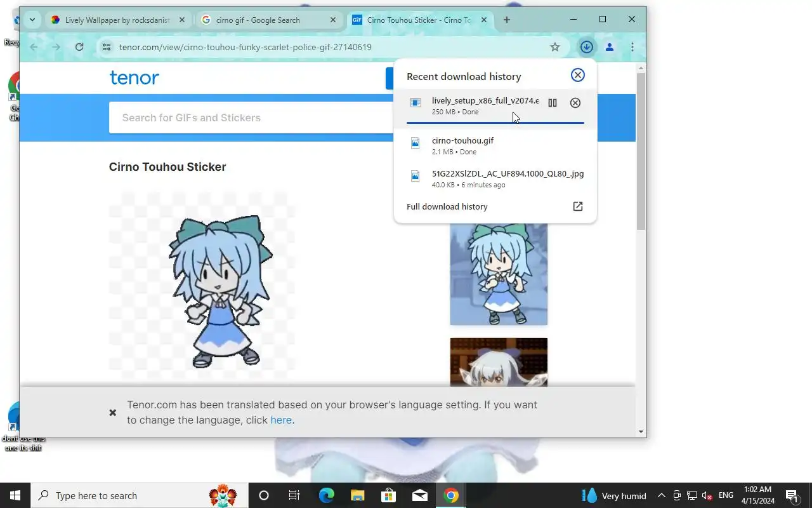The height and width of the screenshot is (508, 812).
Task: Click the taskbar search box
Action: click(x=140, y=495)
